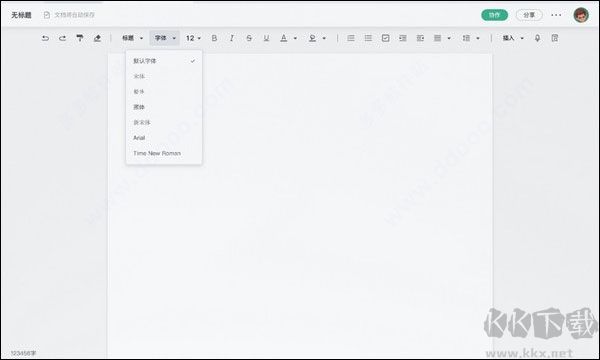Apply strikethrough formatting
Viewport: 600px width, 360px height.
click(x=249, y=38)
